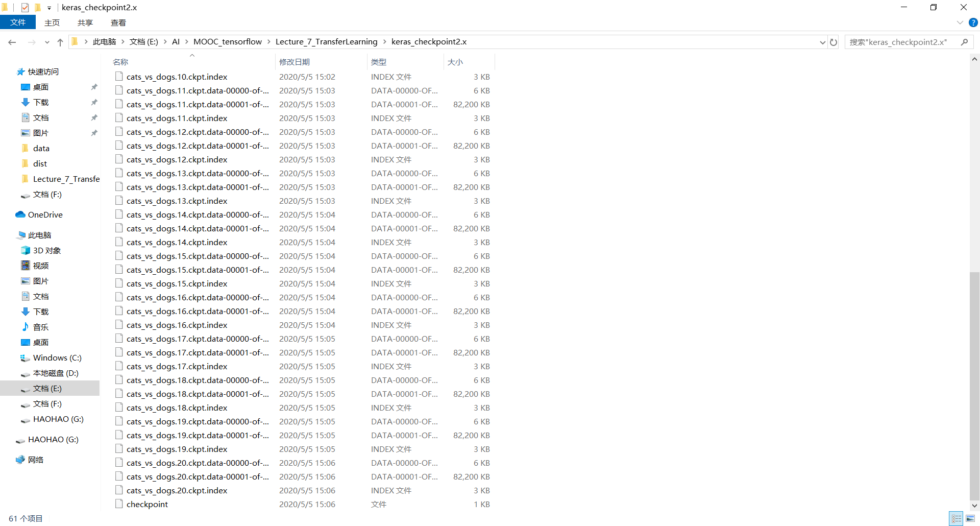Expand the chevron after Lecture_7_TransferLearning breadcrumb
Viewport: 980px width, 526px height.
click(385, 42)
